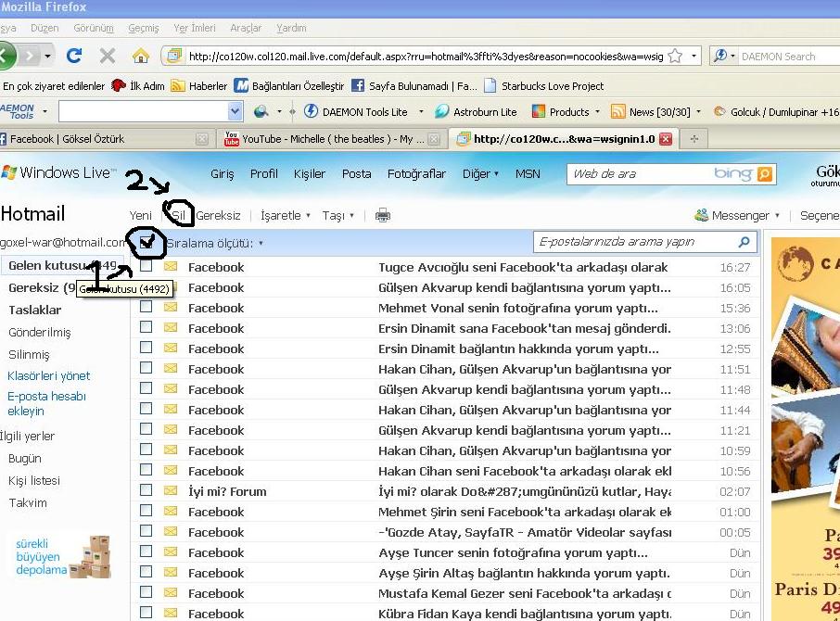The height and width of the screenshot is (621, 840).
Task: Open the News RSS feed icon
Action: click(618, 111)
